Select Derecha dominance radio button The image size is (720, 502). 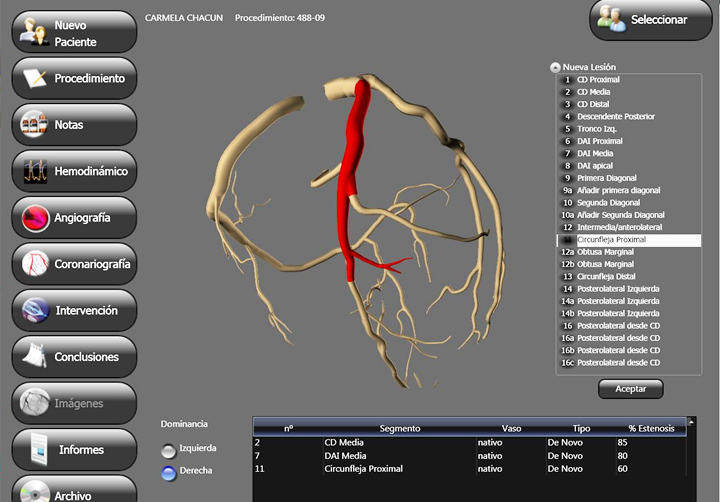point(168,472)
